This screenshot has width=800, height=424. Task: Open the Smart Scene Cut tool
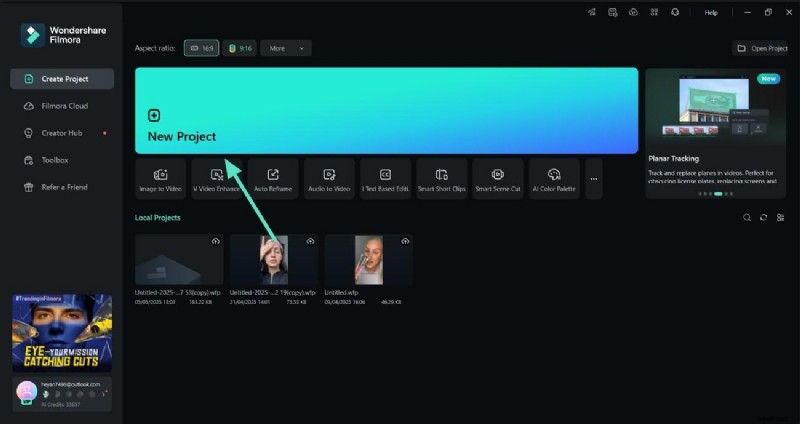(497, 179)
